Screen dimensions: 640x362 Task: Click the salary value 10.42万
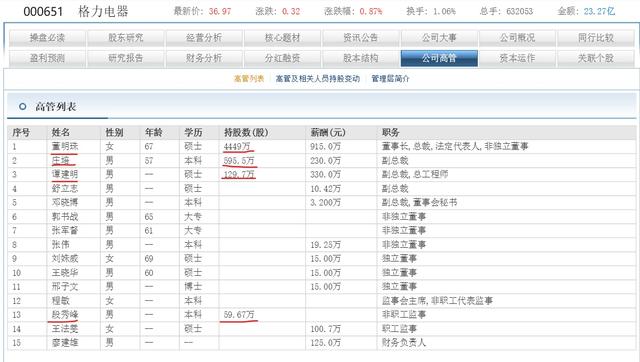click(x=325, y=189)
